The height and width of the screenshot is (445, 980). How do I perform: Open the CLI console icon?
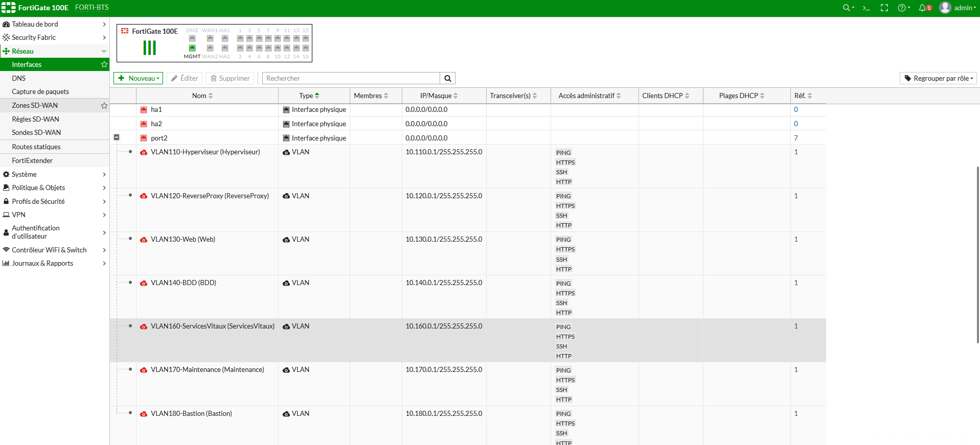[866, 8]
